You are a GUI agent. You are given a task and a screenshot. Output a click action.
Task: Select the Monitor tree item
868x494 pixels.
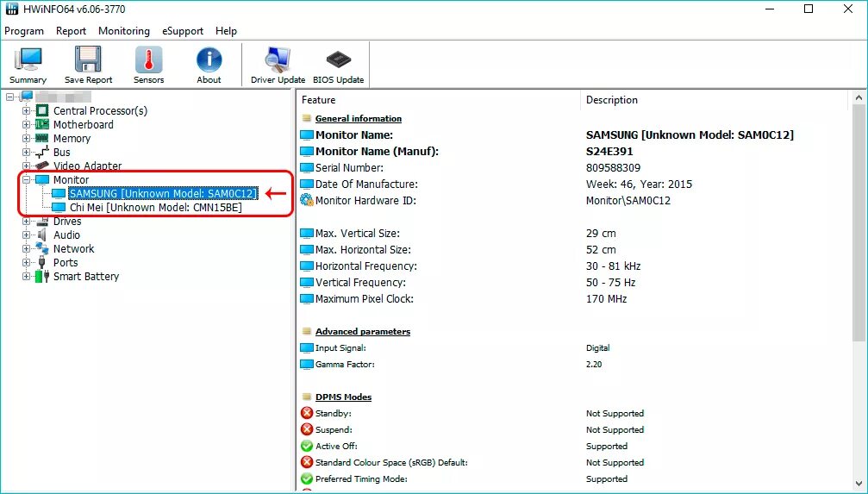point(71,179)
